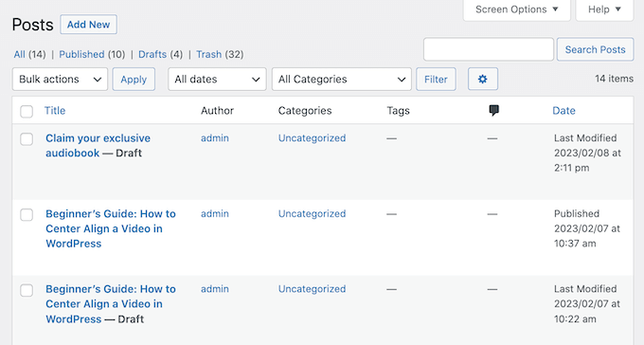Click Uncategorized in published Beginner's Guide row
This screenshot has width=644, height=345.
[x=313, y=214]
